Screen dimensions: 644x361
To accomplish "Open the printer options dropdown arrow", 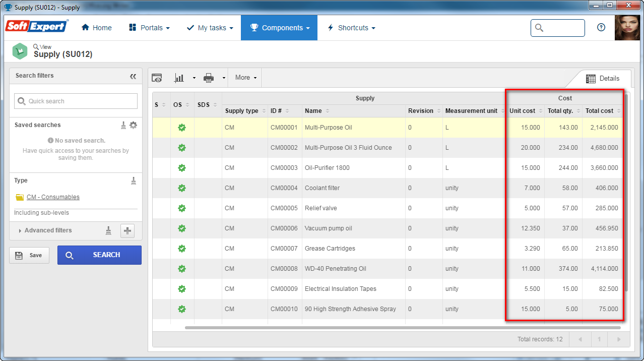I will click(x=223, y=78).
